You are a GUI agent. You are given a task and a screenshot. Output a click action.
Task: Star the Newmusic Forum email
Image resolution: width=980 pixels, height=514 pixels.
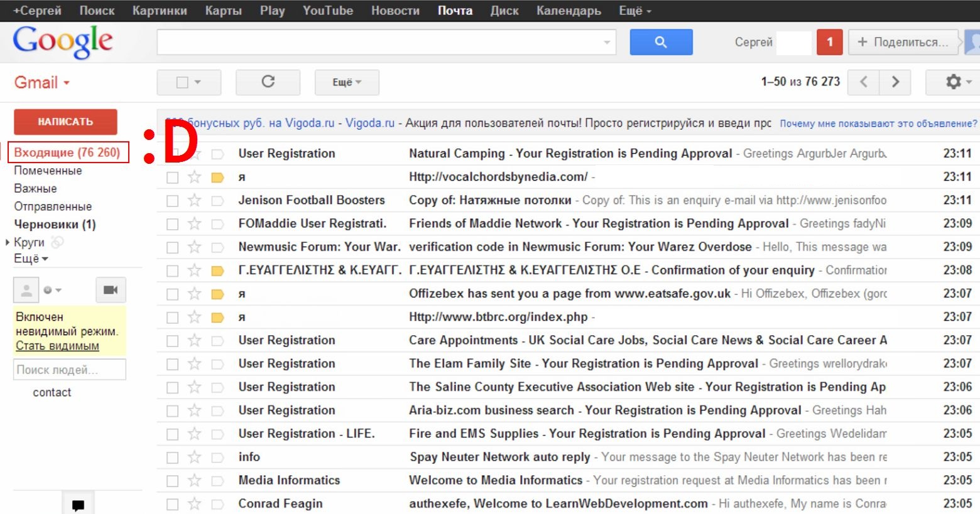[195, 247]
